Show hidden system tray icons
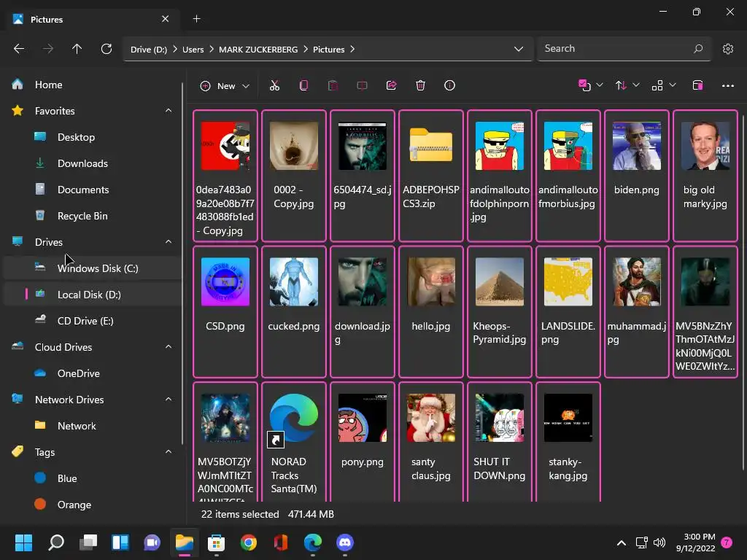The width and height of the screenshot is (747, 560). [622, 542]
